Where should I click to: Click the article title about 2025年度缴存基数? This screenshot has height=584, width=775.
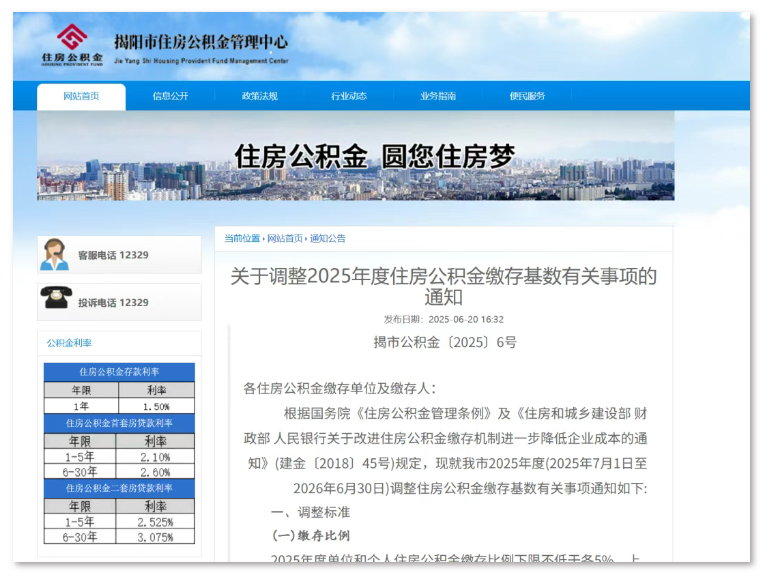coord(443,286)
